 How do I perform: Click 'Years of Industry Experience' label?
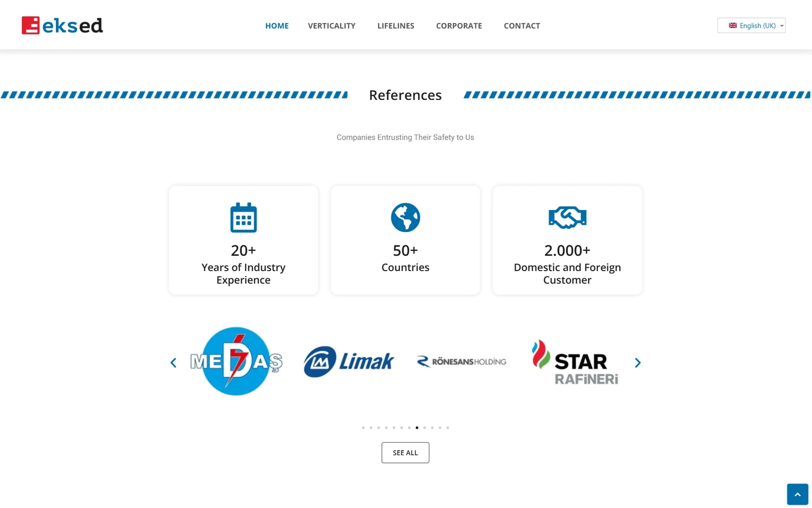pos(244,273)
